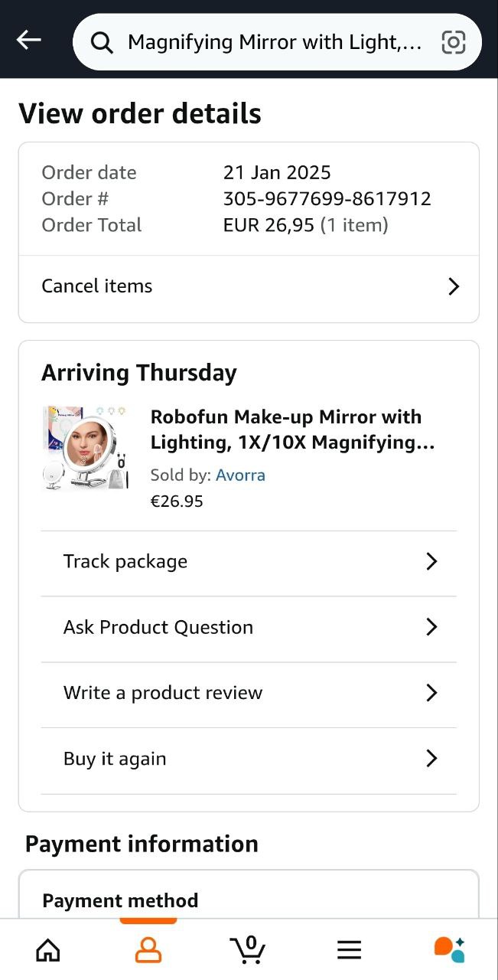Open the account profile tab icon

pyautogui.click(x=148, y=950)
